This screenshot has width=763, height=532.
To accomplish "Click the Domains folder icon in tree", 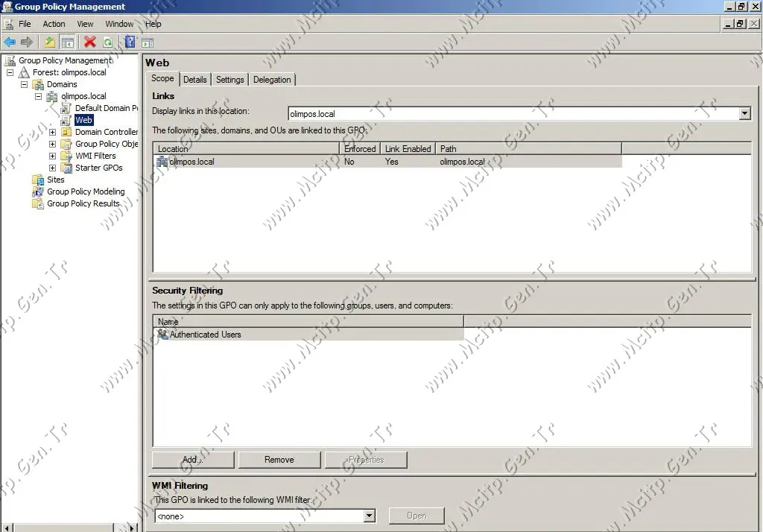I will coord(38,85).
